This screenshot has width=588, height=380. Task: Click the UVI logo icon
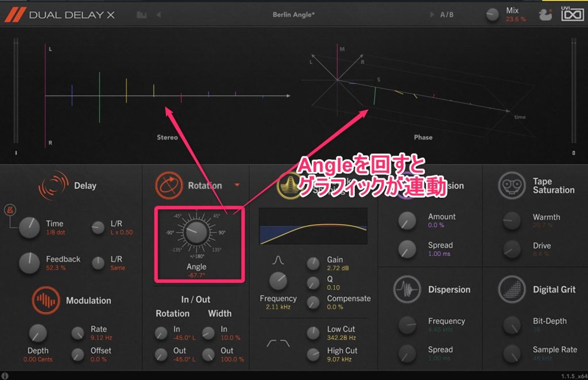[572, 14]
